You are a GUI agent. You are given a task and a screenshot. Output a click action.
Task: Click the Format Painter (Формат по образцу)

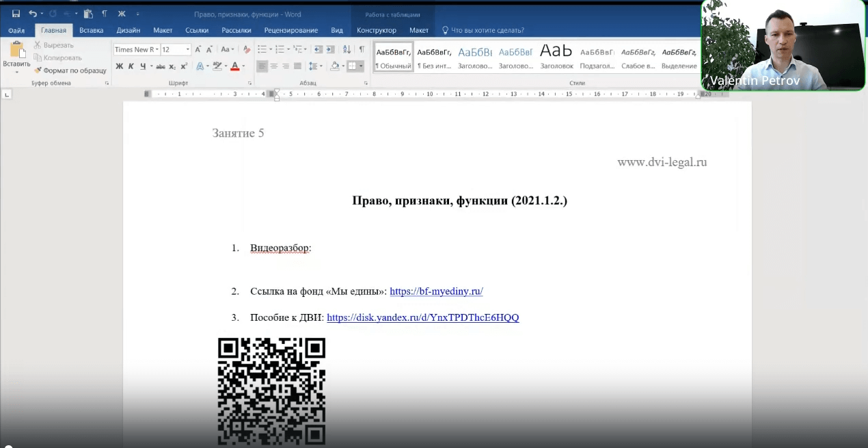pyautogui.click(x=70, y=70)
